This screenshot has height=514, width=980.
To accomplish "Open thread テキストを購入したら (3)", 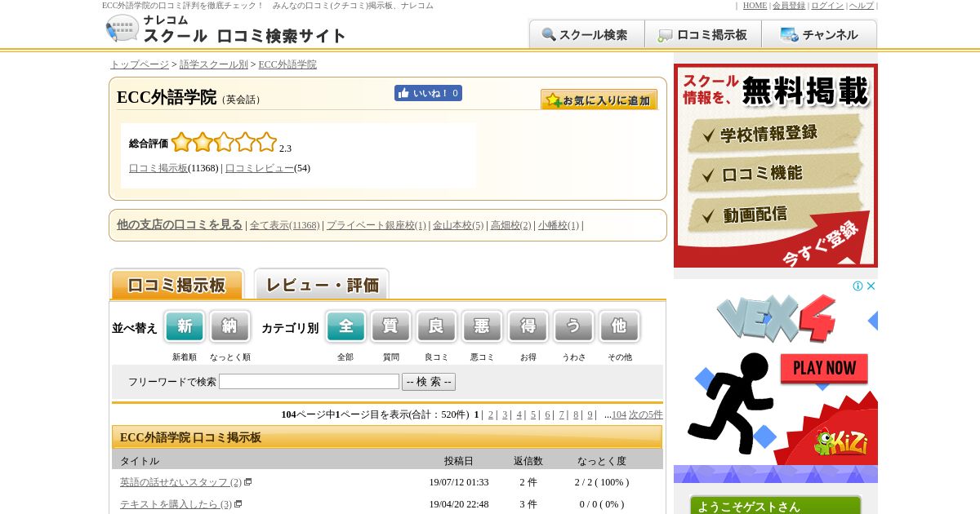I will (176, 504).
